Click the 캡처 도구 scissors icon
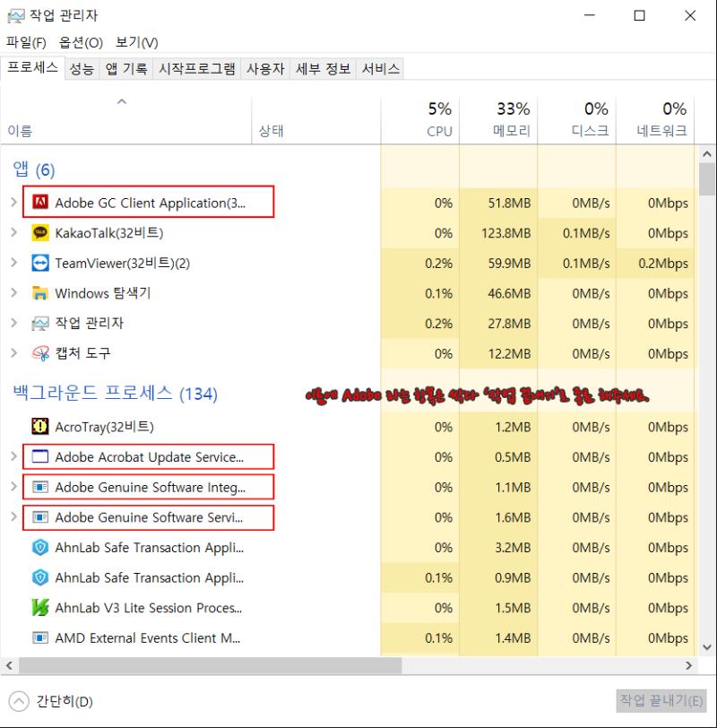The image size is (717, 728). point(40,353)
